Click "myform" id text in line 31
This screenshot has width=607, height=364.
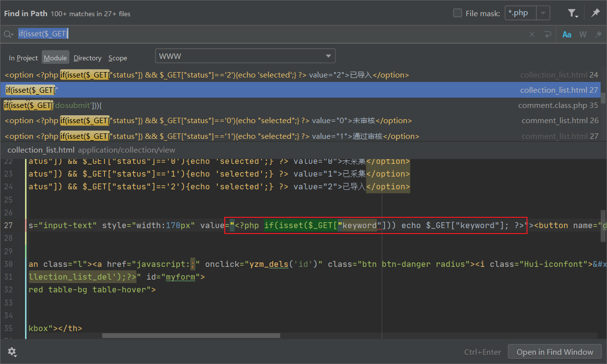click(181, 277)
